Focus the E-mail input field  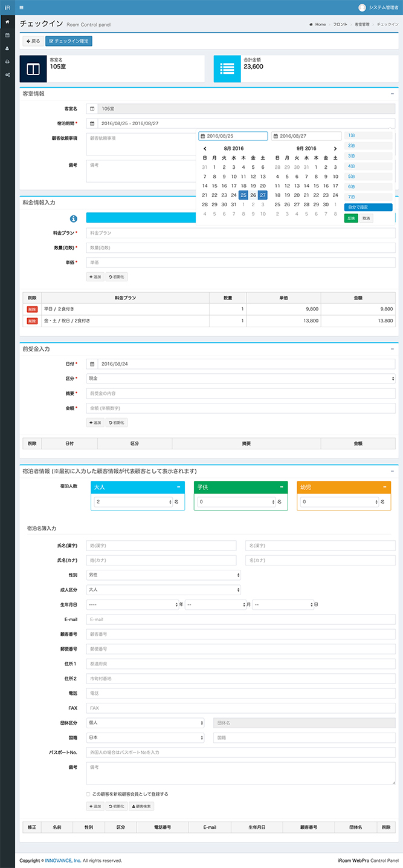[x=240, y=619]
